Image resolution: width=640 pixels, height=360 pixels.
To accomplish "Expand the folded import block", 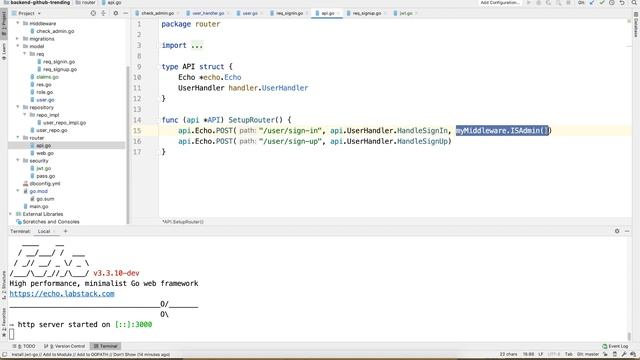I will pos(197,45).
